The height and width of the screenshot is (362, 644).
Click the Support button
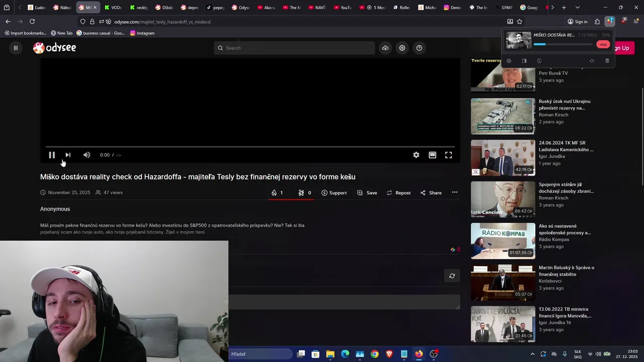[x=334, y=193]
